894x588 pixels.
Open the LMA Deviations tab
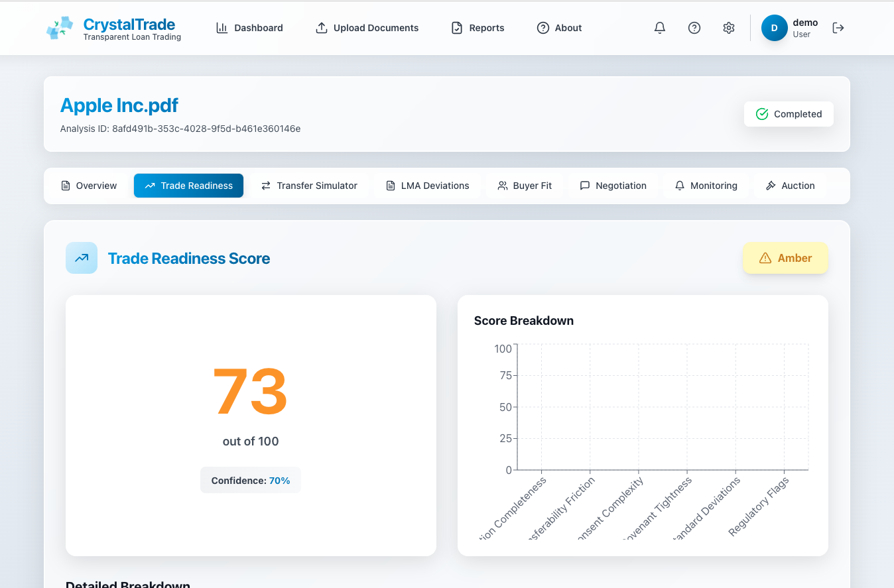click(x=427, y=186)
